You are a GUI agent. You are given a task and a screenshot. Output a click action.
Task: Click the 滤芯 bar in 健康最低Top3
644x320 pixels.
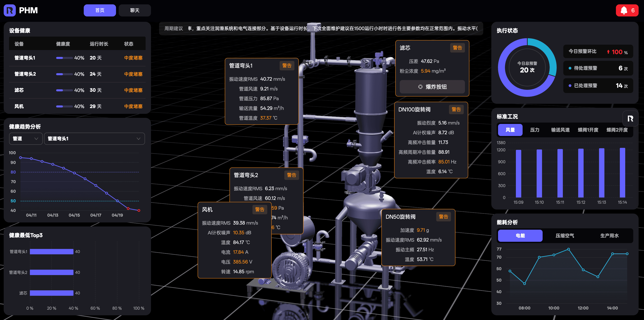[51, 293]
